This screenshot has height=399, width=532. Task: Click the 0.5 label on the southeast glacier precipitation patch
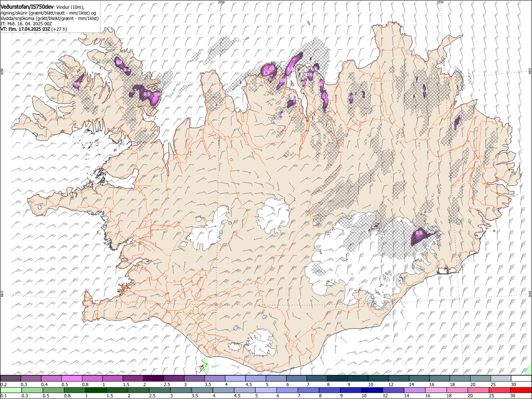pyautogui.click(x=419, y=233)
